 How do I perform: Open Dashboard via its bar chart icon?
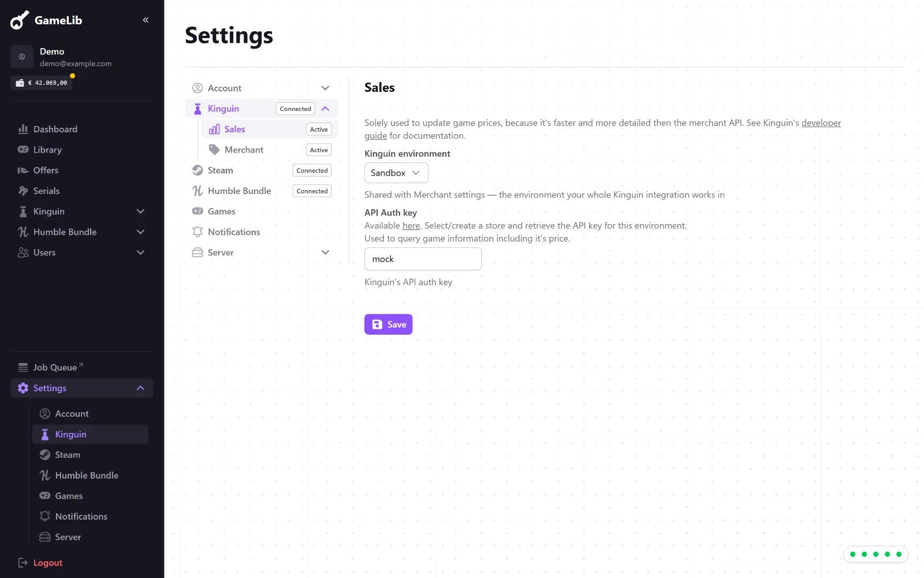coord(23,129)
